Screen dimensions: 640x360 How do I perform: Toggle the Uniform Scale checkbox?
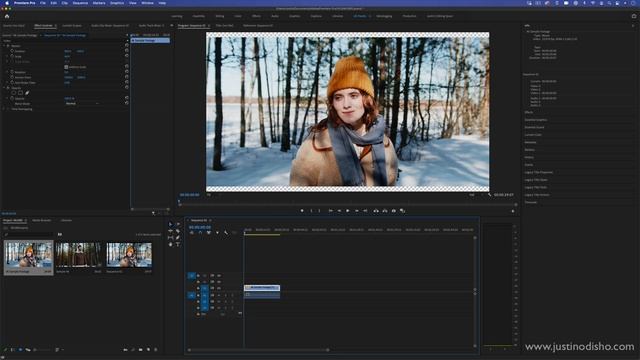point(66,67)
